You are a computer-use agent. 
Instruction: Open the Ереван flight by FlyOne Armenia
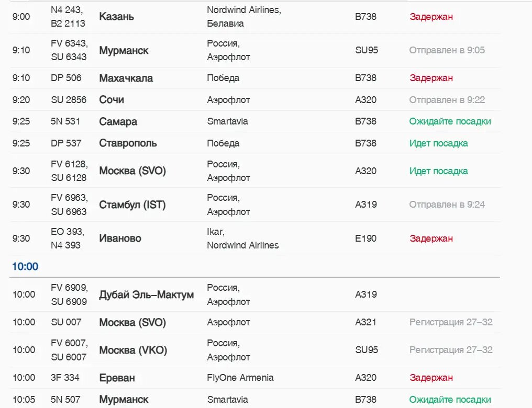click(117, 378)
